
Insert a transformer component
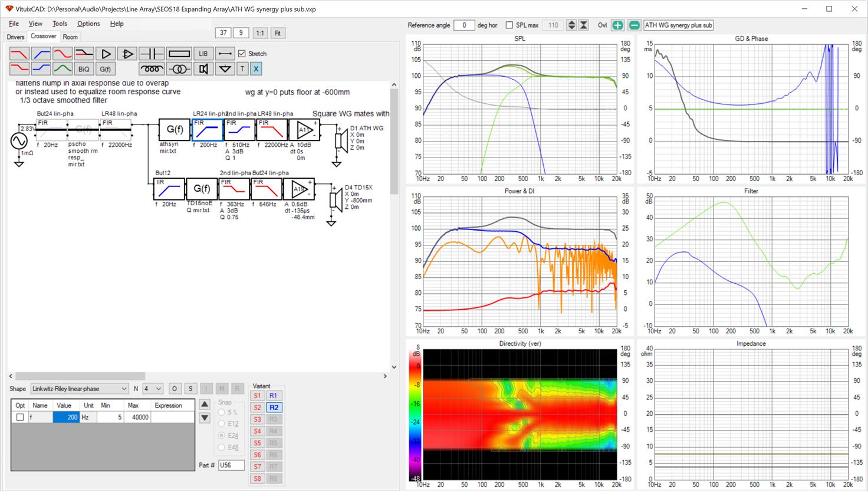click(x=179, y=69)
